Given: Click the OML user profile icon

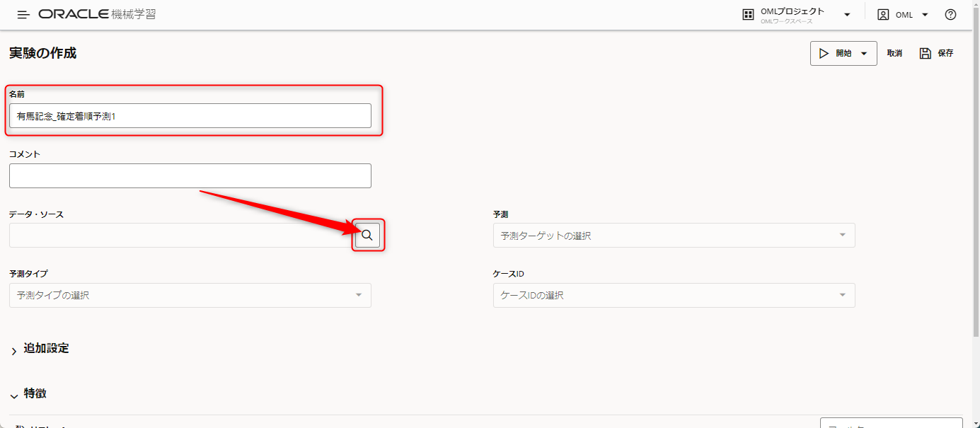Looking at the screenshot, I should tap(883, 15).
